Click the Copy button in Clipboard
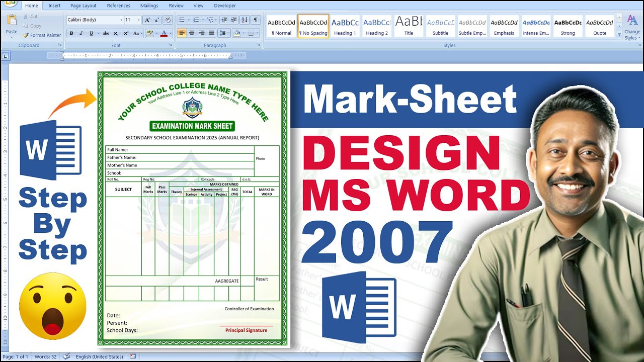Screen dimensions: 644x362 (32, 26)
